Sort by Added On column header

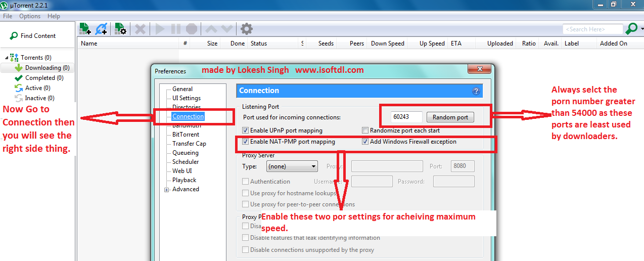613,43
